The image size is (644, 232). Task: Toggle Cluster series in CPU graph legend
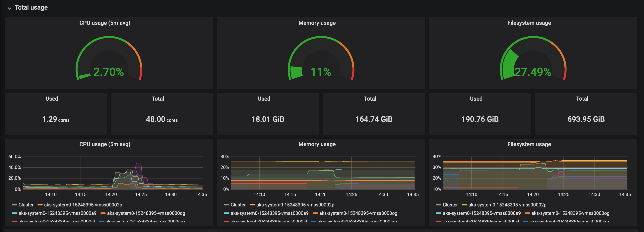[26, 205]
